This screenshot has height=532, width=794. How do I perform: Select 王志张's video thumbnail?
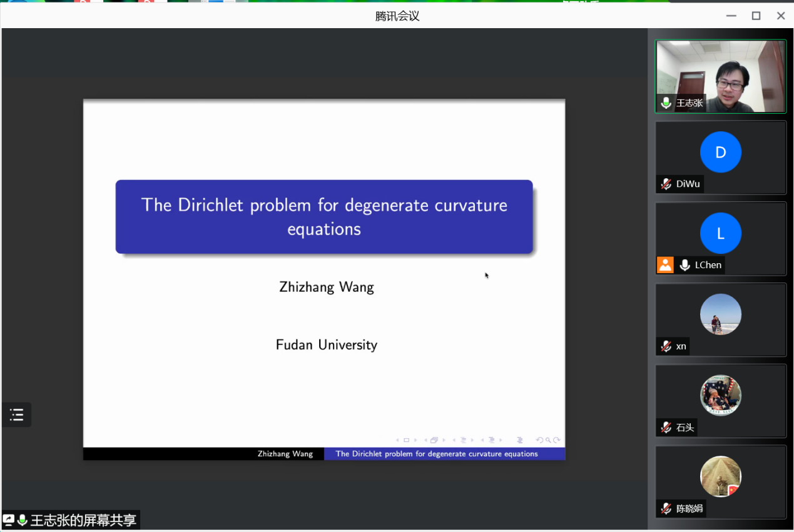(x=720, y=76)
